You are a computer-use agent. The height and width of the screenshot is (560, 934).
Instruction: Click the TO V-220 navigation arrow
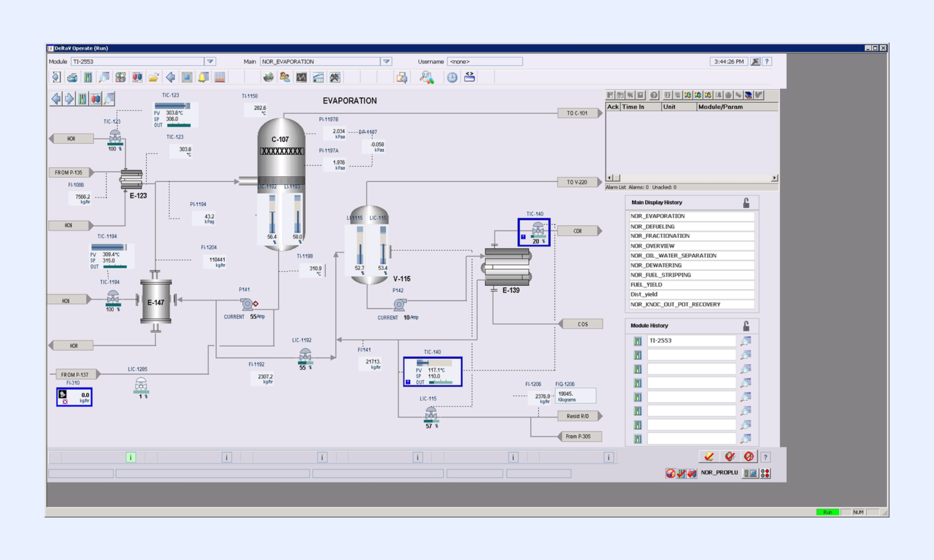point(580,182)
